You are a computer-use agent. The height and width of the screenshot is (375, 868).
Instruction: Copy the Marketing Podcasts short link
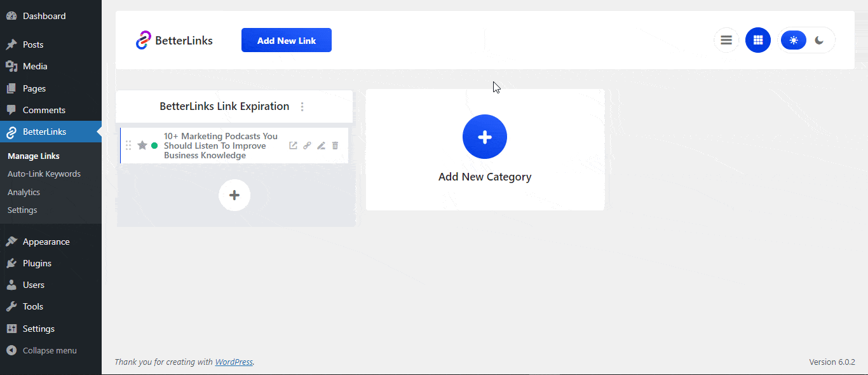[307, 146]
